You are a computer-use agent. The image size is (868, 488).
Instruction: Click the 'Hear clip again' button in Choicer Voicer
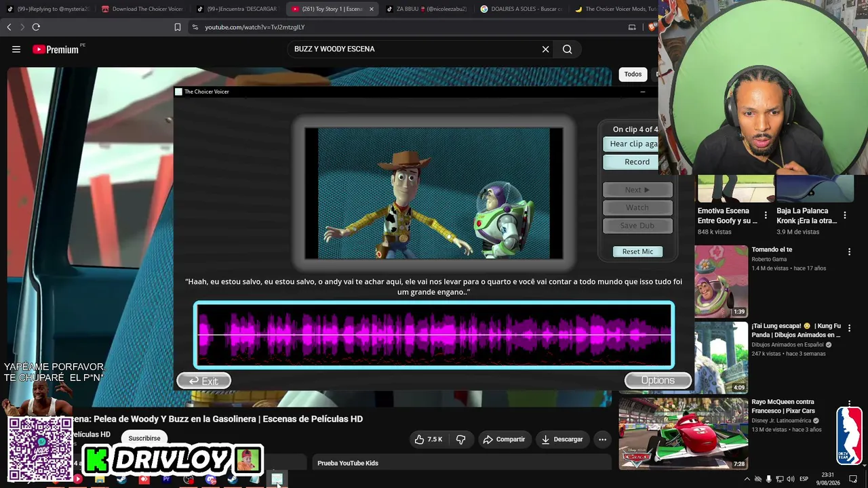point(631,144)
